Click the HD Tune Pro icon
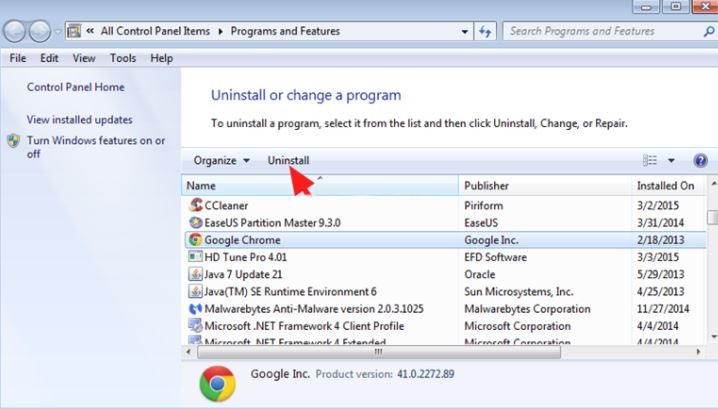Screen dimensions: 718x409 tap(196, 256)
